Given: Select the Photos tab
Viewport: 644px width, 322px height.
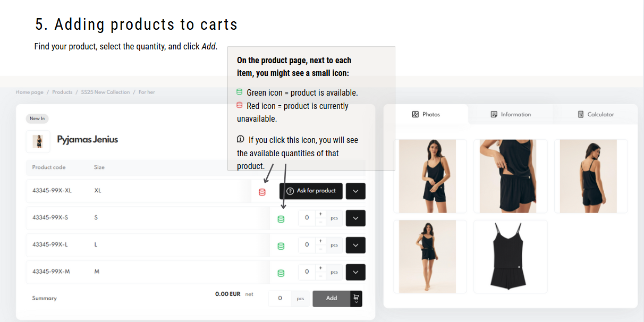Looking at the screenshot, I should point(426,114).
